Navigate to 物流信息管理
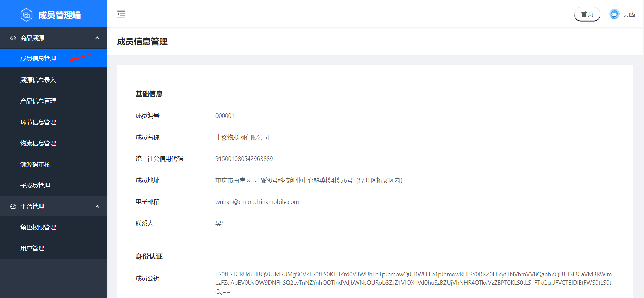This screenshot has width=644, height=298. coord(38,143)
